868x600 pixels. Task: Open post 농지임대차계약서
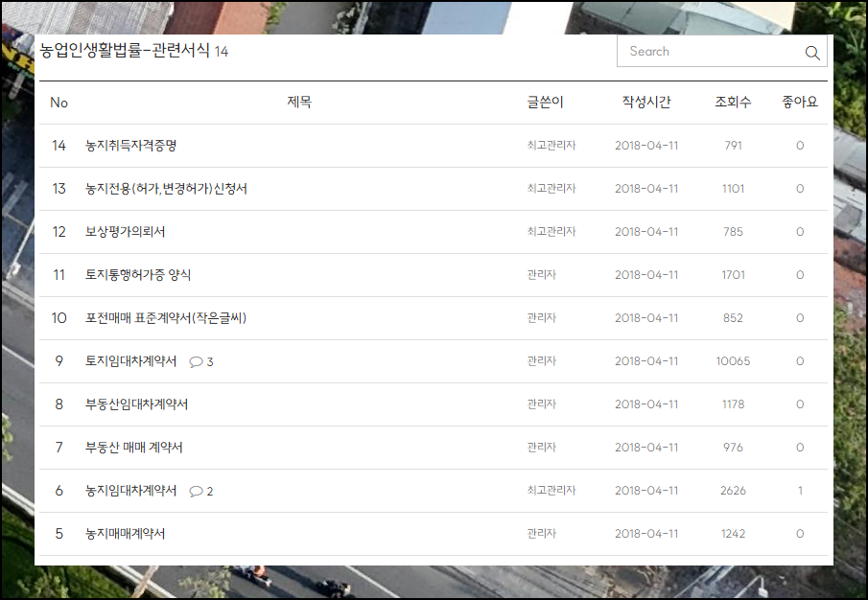[130, 491]
